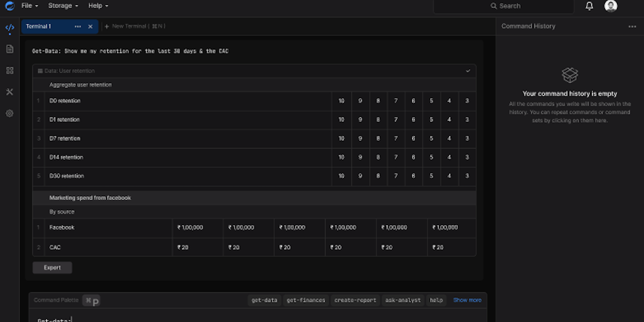Select the grid dashboard icon in sidebar
The height and width of the screenshot is (322, 644).
point(9,70)
